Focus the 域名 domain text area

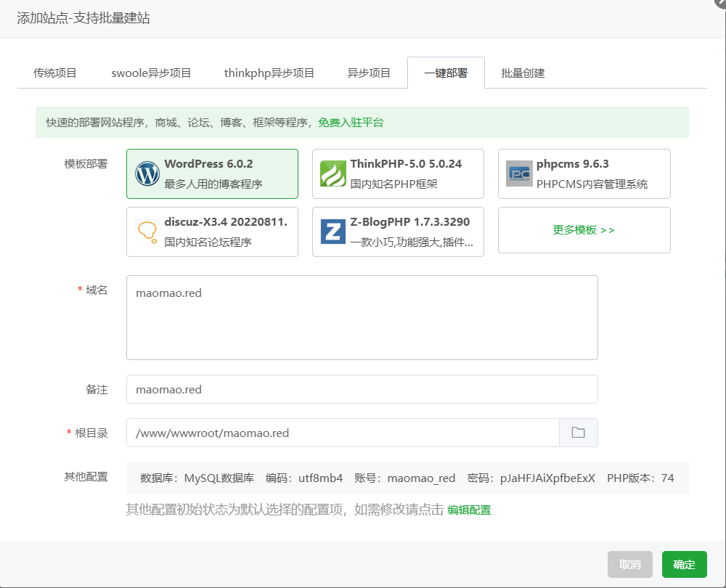tap(362, 318)
